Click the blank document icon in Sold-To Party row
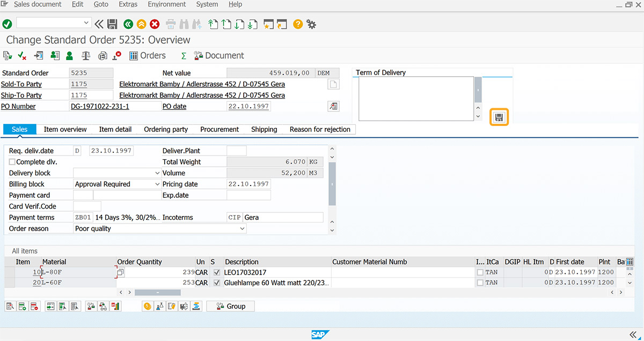644x341 pixels. click(333, 84)
